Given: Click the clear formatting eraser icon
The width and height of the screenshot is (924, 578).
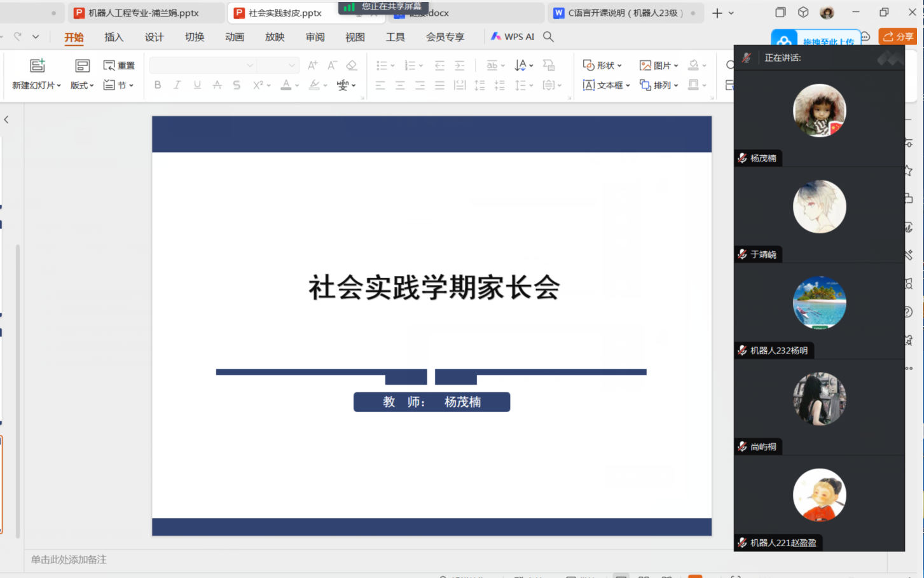Looking at the screenshot, I should (x=352, y=65).
